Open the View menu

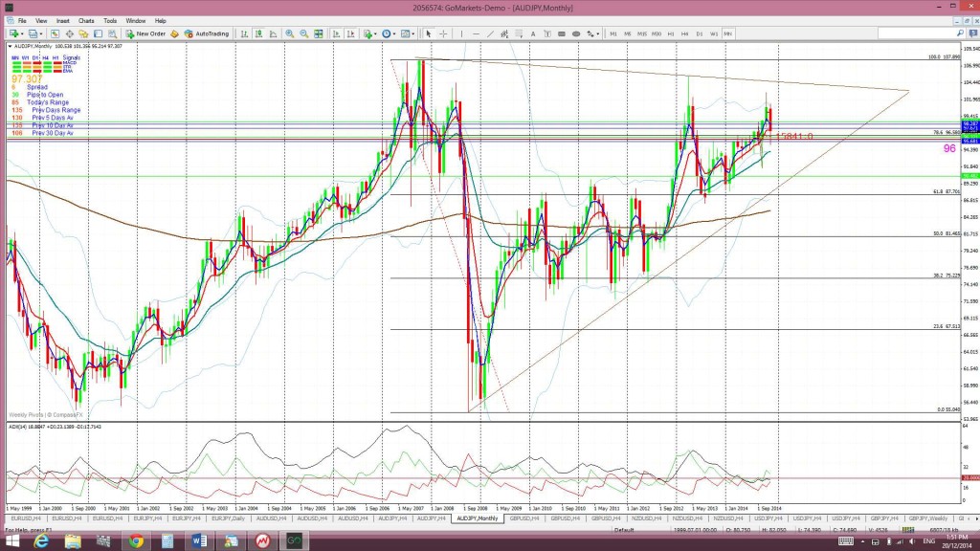(x=41, y=21)
